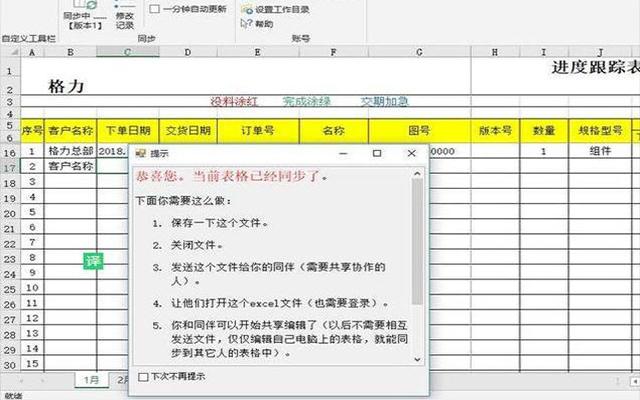This screenshot has width=640, height=400.
Task: Click the yellow 客户名称 header cell
Action: [70, 131]
